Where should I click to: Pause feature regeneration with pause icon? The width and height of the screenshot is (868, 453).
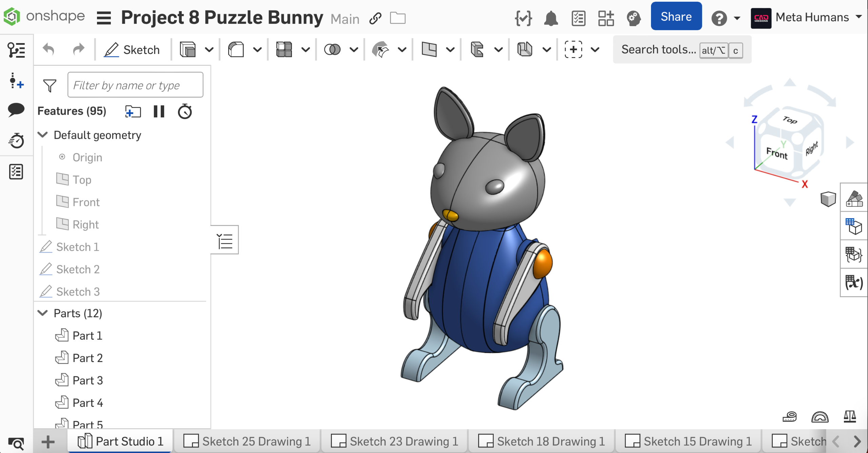[159, 111]
